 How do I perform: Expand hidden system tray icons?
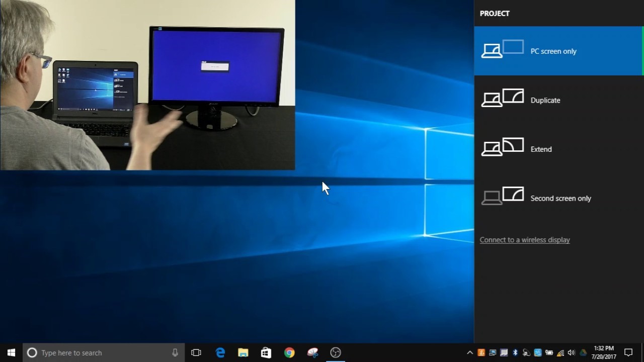coord(470,352)
